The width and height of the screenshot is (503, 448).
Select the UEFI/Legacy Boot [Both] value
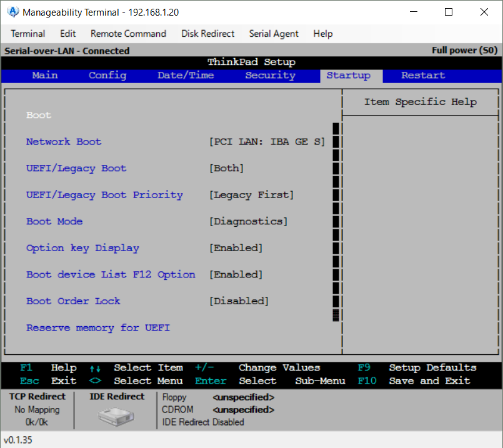226,169
